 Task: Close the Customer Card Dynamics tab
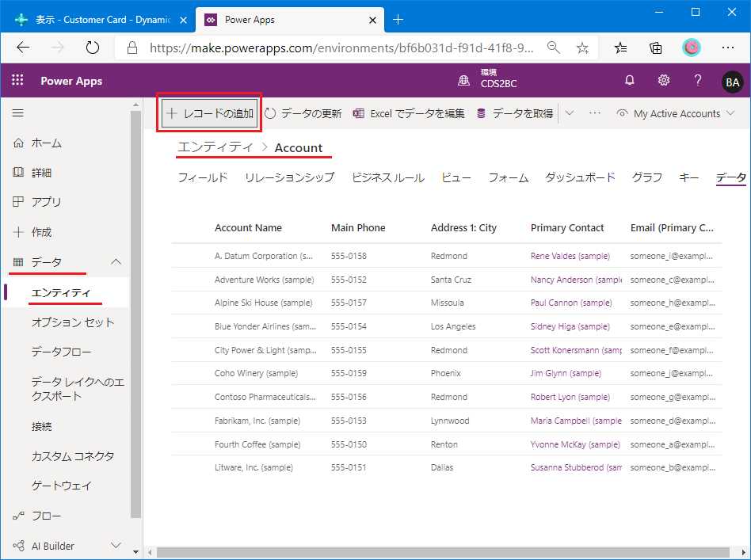click(184, 20)
